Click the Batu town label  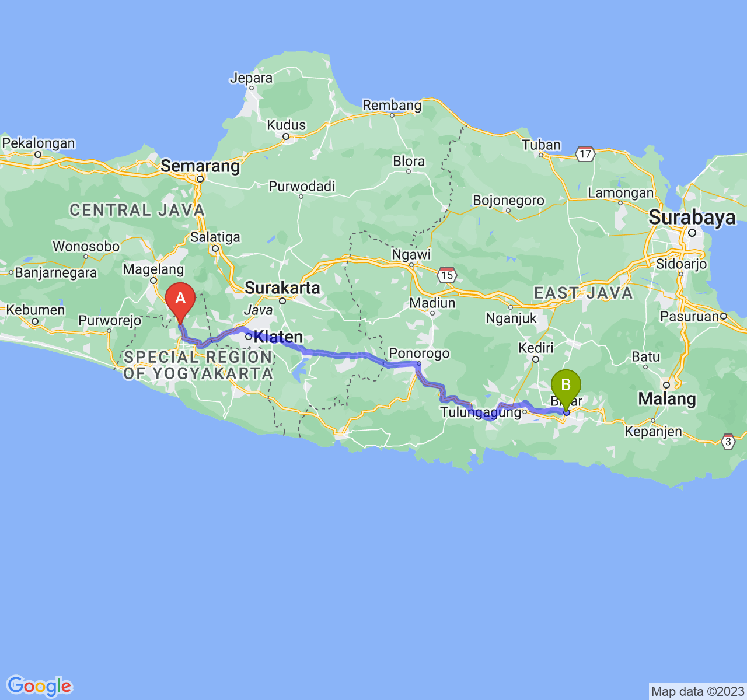[645, 357]
